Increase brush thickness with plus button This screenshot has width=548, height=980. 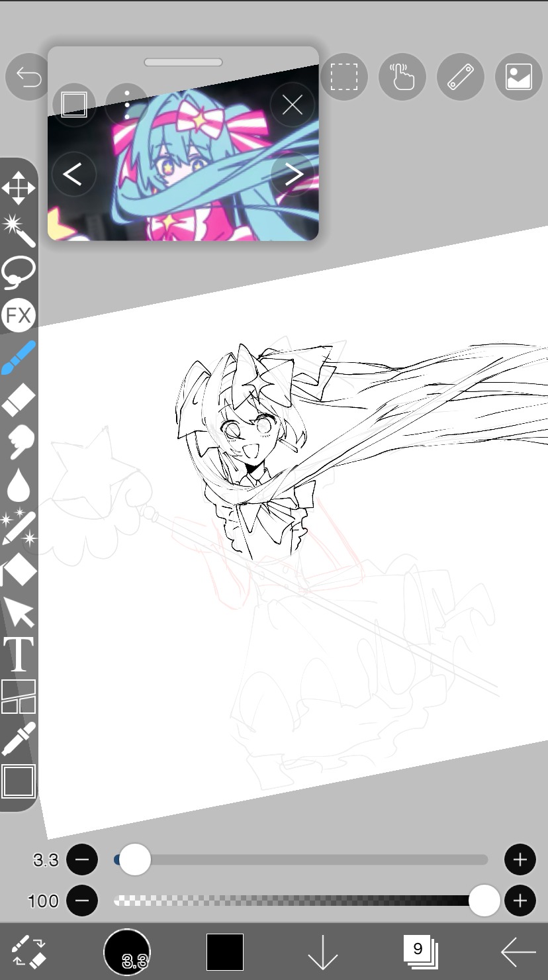520,860
